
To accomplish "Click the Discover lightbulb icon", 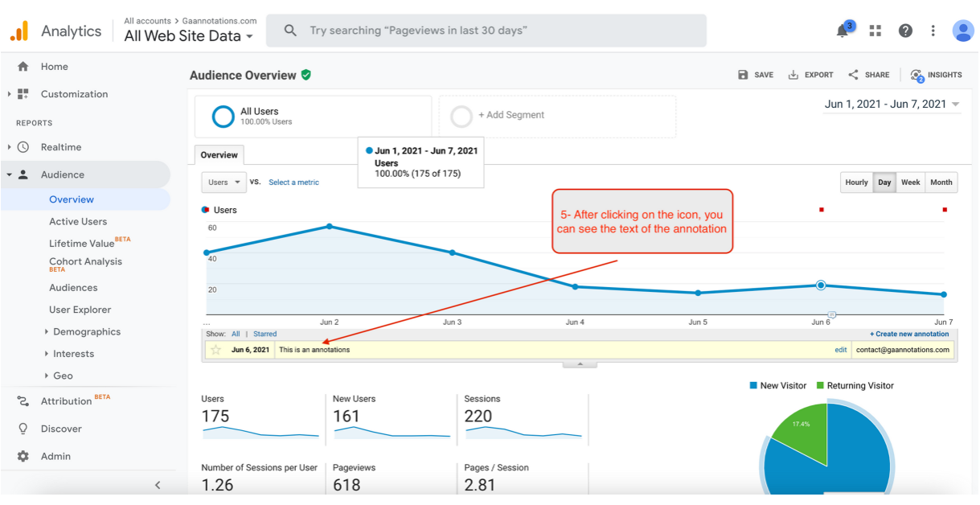I will [23, 429].
